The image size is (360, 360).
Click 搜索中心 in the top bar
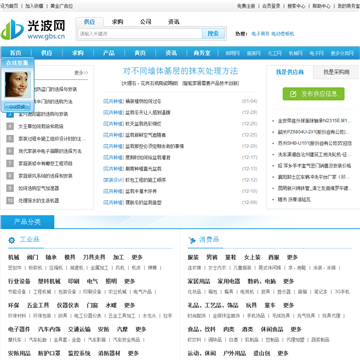(296, 6)
